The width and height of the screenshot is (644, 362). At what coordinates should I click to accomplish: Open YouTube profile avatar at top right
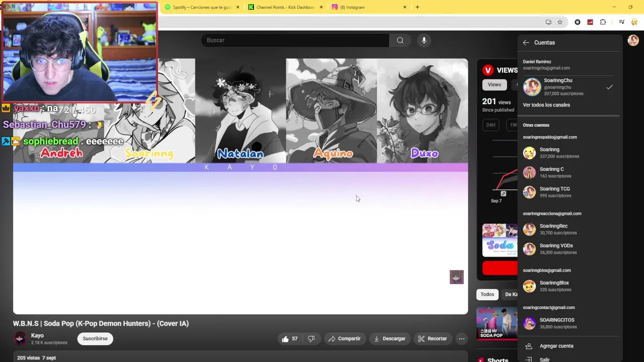[633, 41]
